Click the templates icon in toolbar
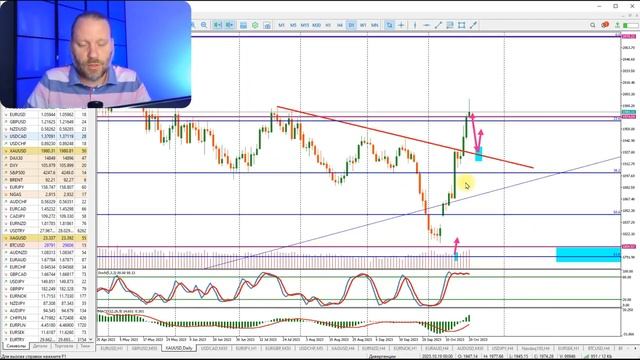Image resolution: width=640 pixels, height=360 pixels. pos(267,25)
